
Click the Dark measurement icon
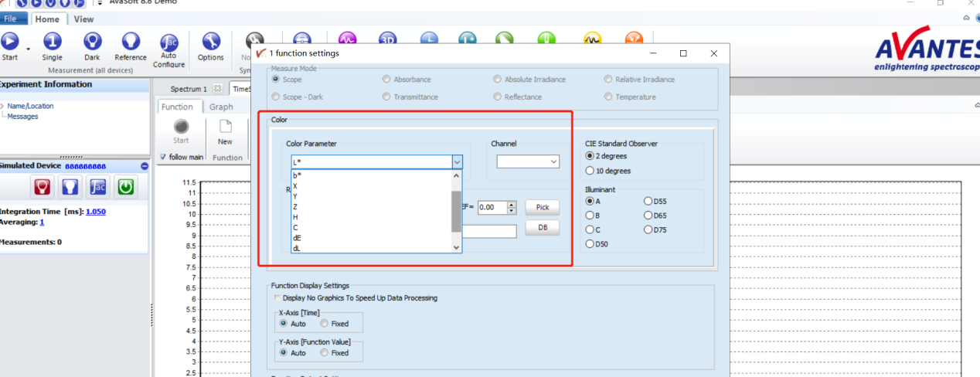coord(92,42)
